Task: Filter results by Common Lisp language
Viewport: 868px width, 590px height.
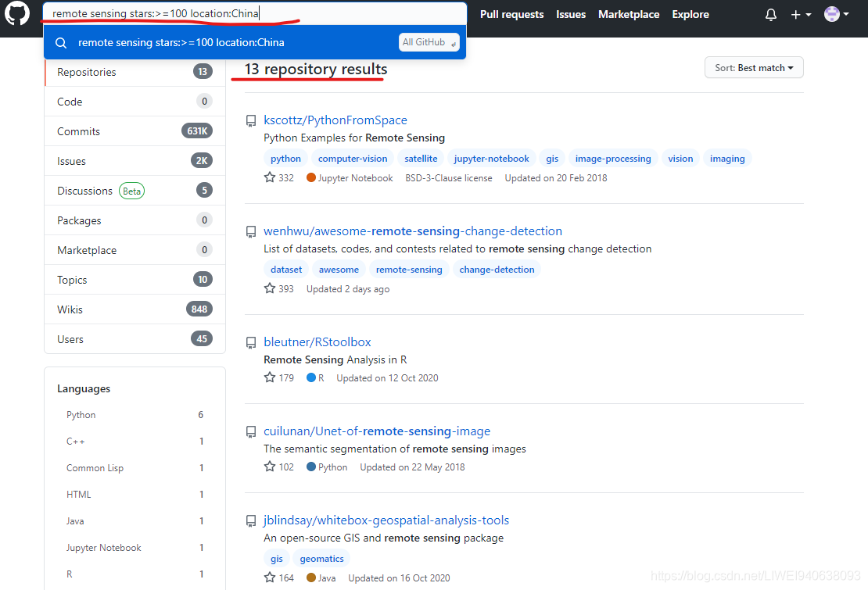Action: click(x=135, y=468)
